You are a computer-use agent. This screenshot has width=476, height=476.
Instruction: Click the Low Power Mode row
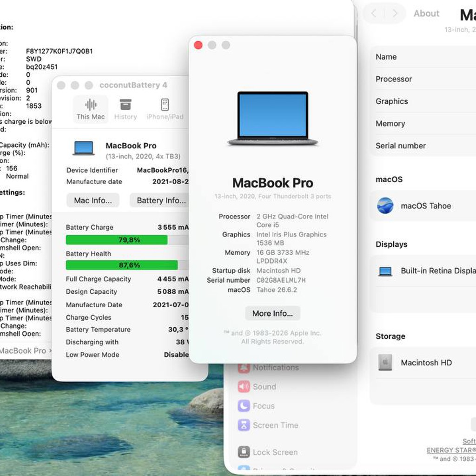tap(127, 355)
